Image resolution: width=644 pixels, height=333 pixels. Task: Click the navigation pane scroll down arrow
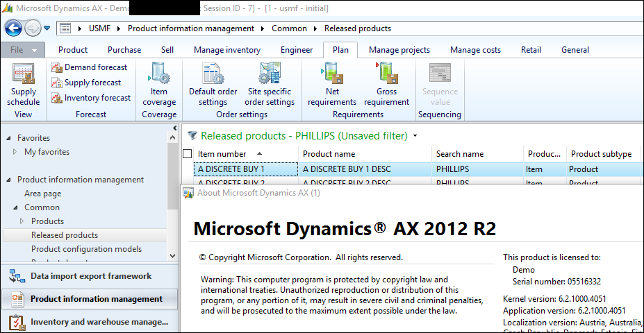pos(173,255)
